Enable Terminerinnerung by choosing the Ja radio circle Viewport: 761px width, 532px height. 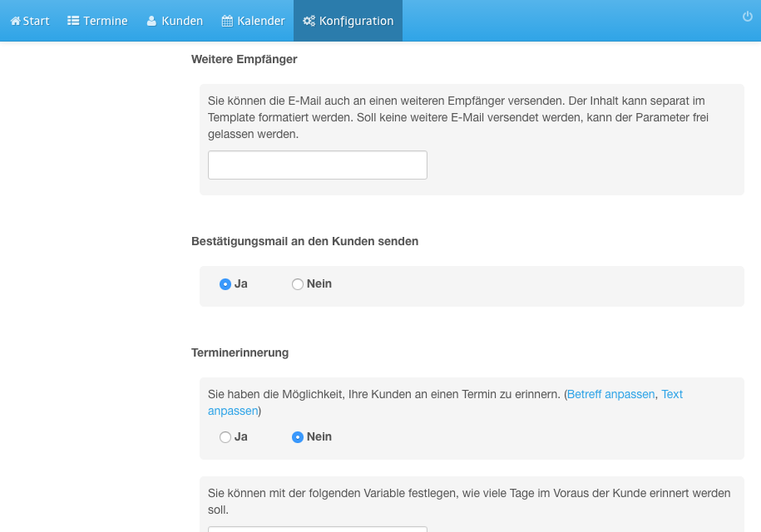coord(225,437)
